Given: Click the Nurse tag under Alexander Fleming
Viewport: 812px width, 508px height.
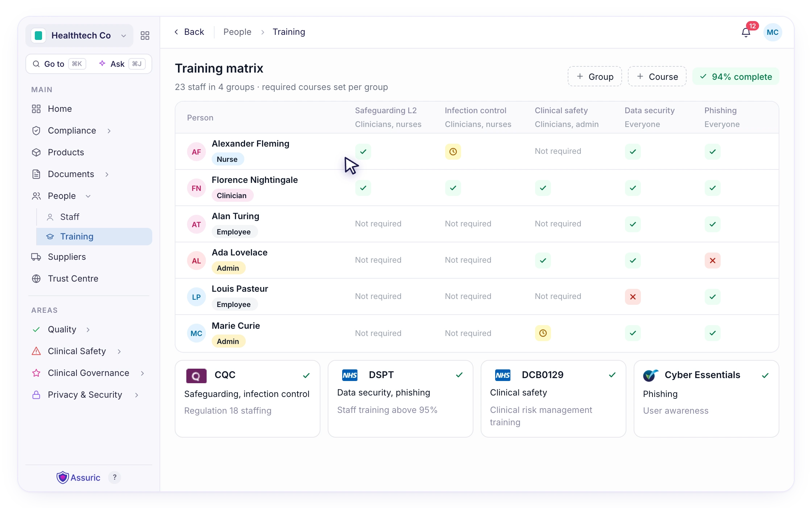Looking at the screenshot, I should pos(227,159).
